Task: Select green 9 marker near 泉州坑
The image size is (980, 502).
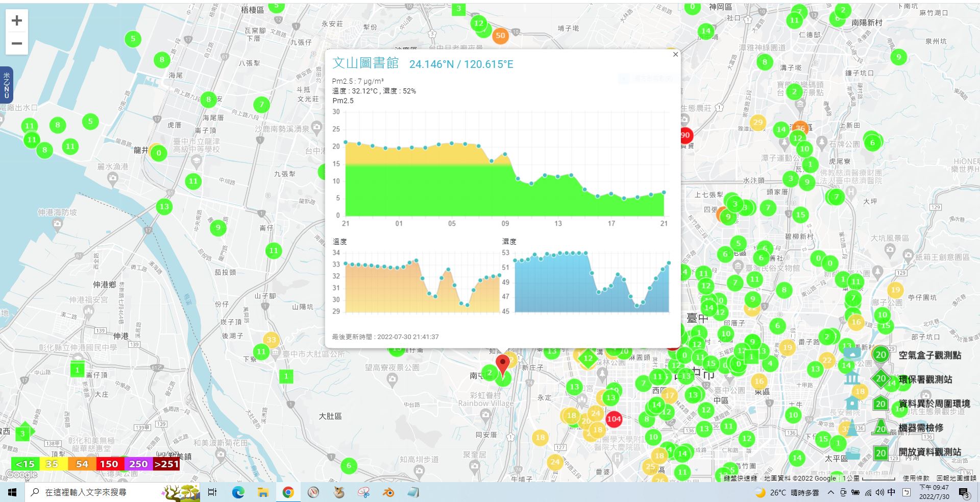Action: 899,57
